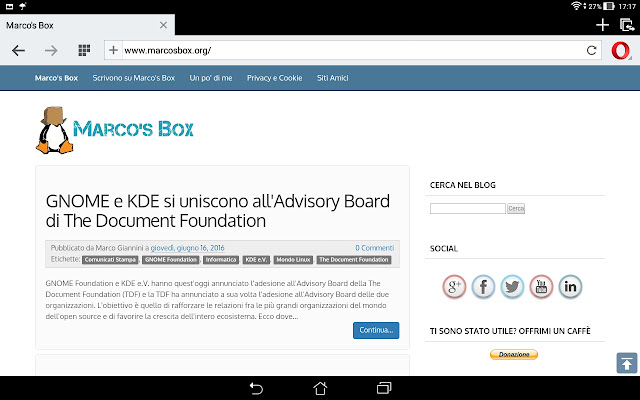The width and height of the screenshot is (640, 400).
Task: Click the Cerca search button
Action: [x=516, y=209]
